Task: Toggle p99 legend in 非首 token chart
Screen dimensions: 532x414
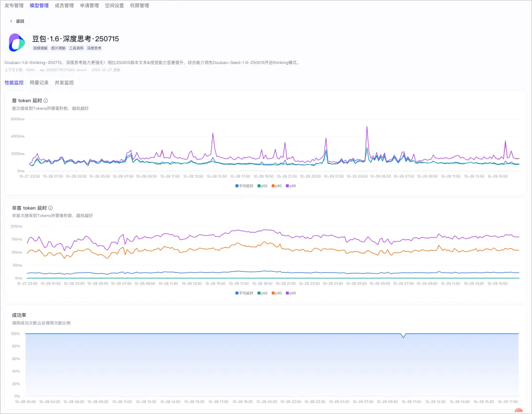Action: (291, 293)
